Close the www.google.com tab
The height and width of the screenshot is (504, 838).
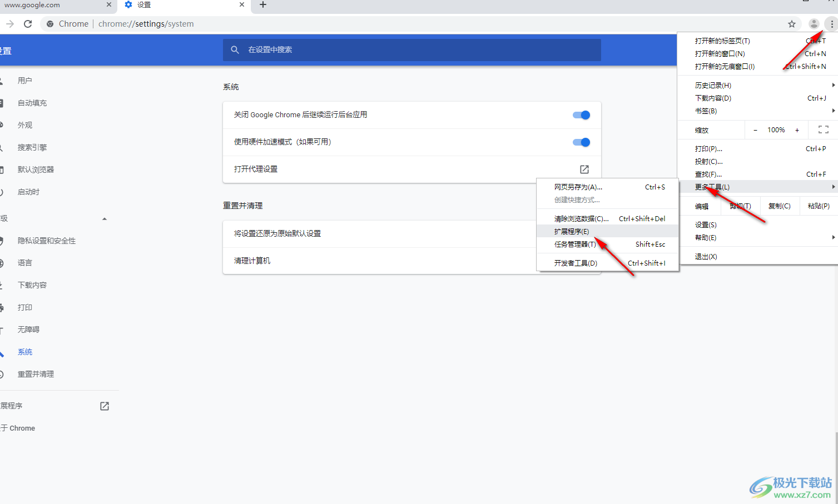[x=109, y=4]
